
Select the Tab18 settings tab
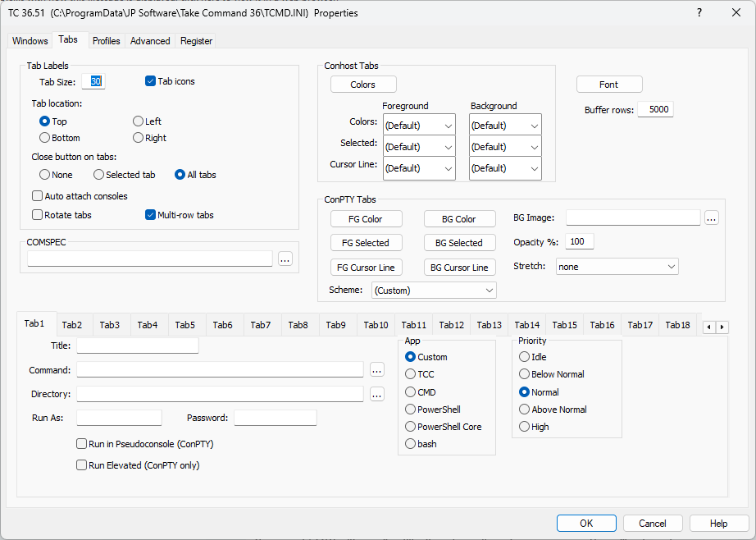[677, 325]
